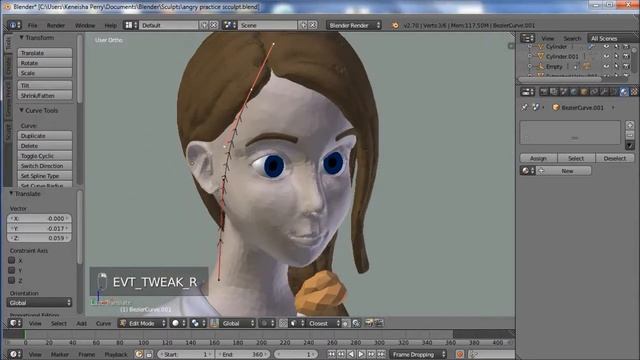Screen dimensions: 640x360
Task: Open the 3D view Add menu
Action: 82,323
